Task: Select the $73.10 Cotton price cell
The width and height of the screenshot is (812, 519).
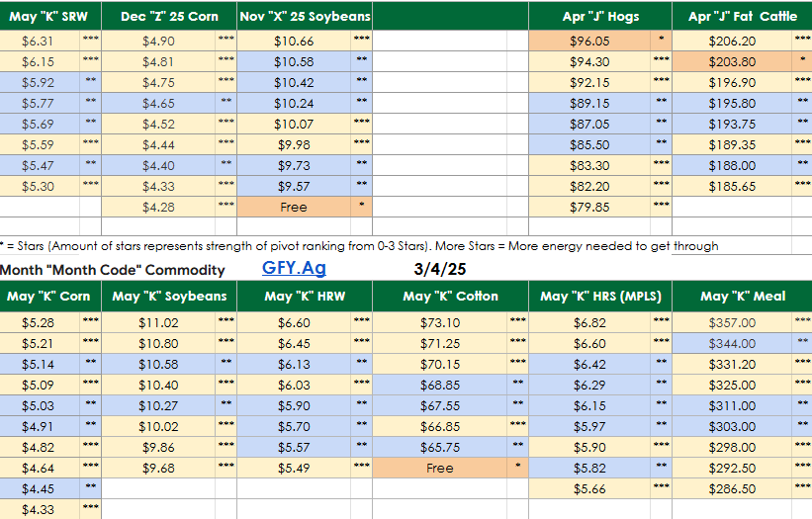Action: tap(439, 322)
